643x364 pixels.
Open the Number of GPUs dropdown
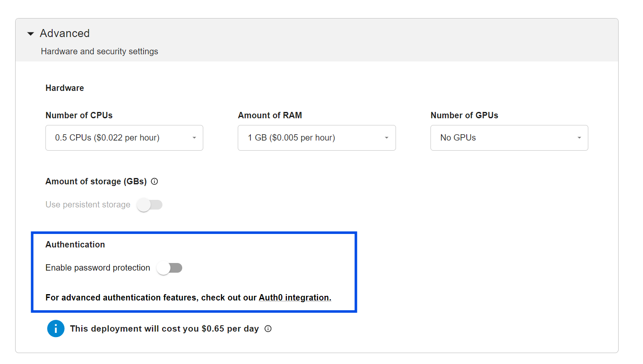(x=509, y=138)
